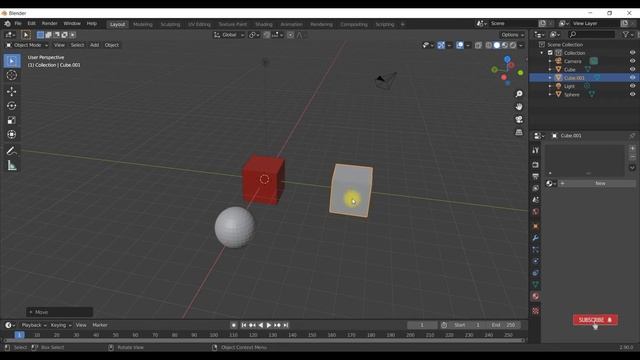
Task: Open the outliner filter dropdown
Action: (x=628, y=35)
